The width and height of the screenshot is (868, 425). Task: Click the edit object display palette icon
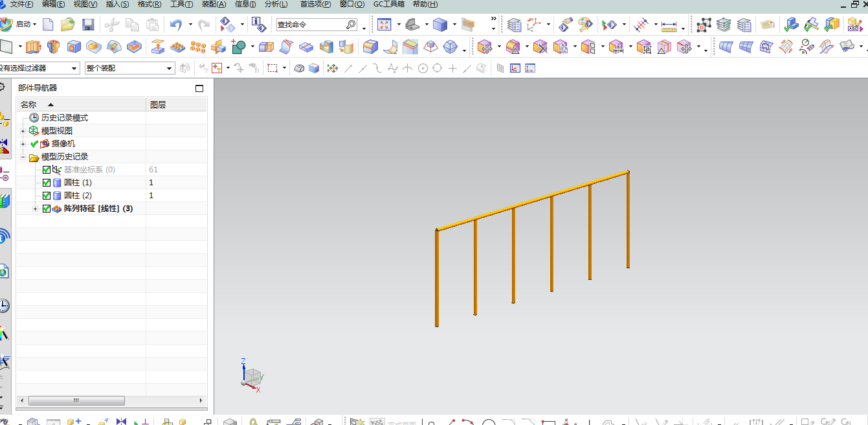tap(585, 25)
